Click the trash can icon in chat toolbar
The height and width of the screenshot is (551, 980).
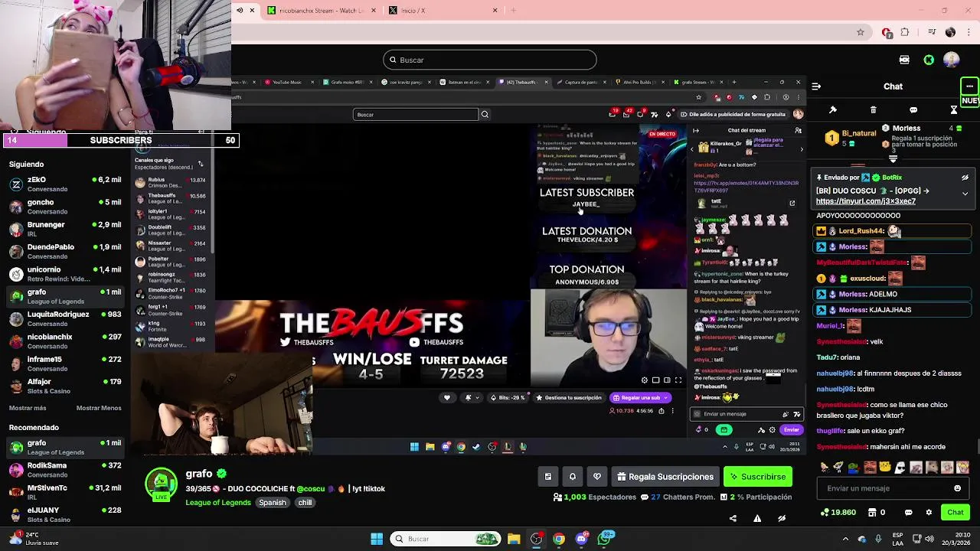pos(874,110)
